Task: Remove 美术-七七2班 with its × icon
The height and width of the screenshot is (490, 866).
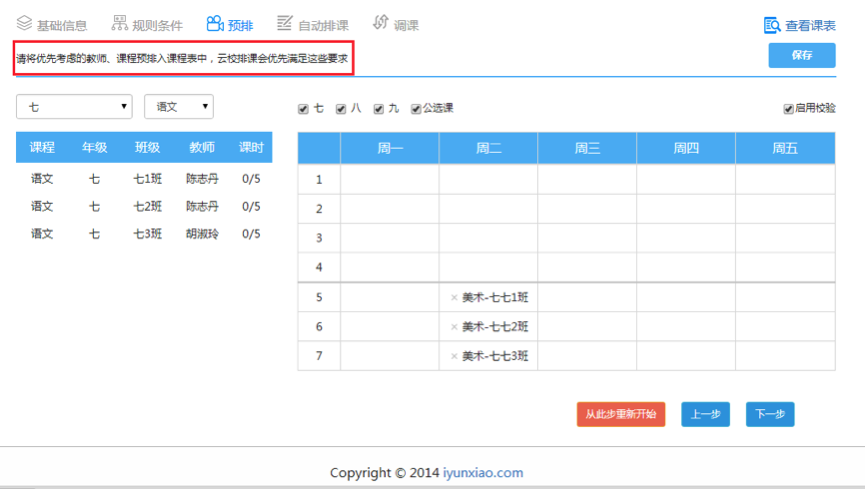Action: click(x=454, y=327)
